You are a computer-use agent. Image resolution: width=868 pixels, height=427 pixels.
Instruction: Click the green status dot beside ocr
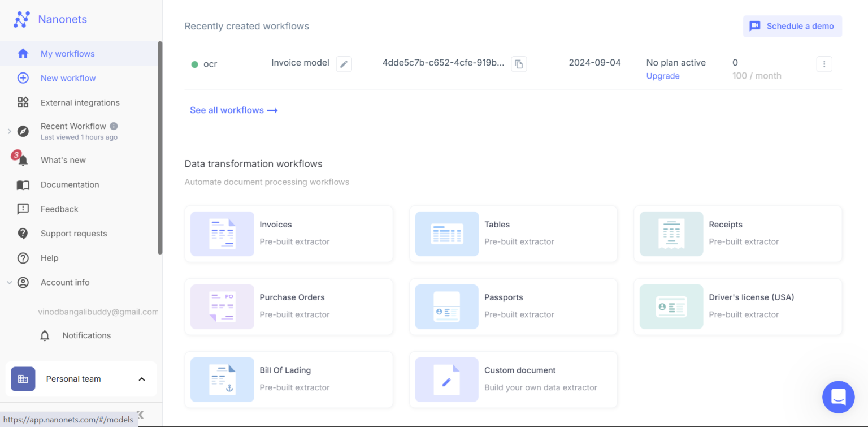(194, 64)
